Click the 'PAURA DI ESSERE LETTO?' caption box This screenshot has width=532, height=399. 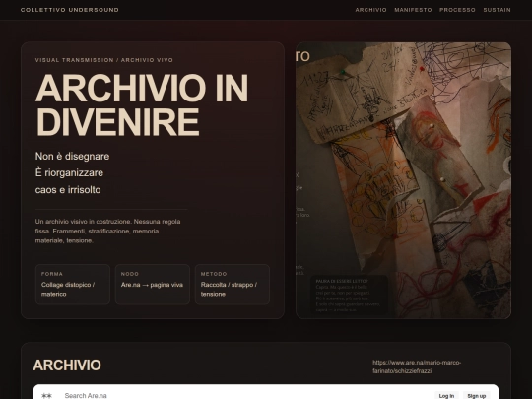click(x=349, y=295)
